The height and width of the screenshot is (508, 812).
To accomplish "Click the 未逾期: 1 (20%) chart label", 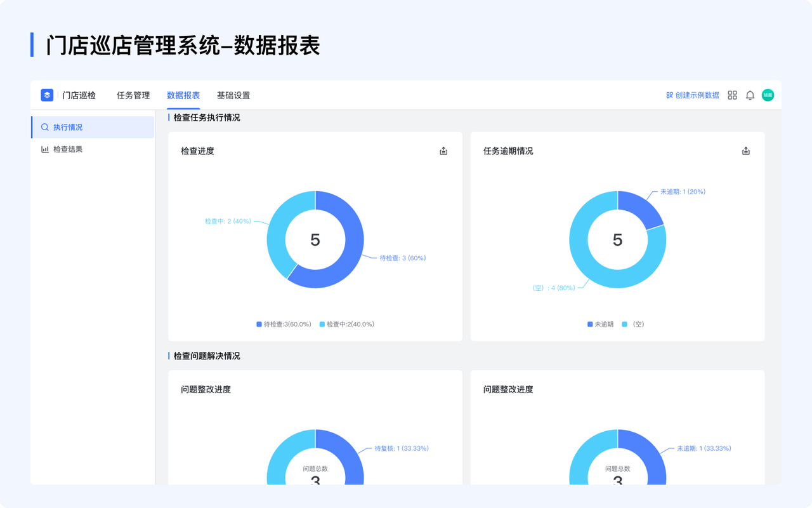I will tap(683, 192).
